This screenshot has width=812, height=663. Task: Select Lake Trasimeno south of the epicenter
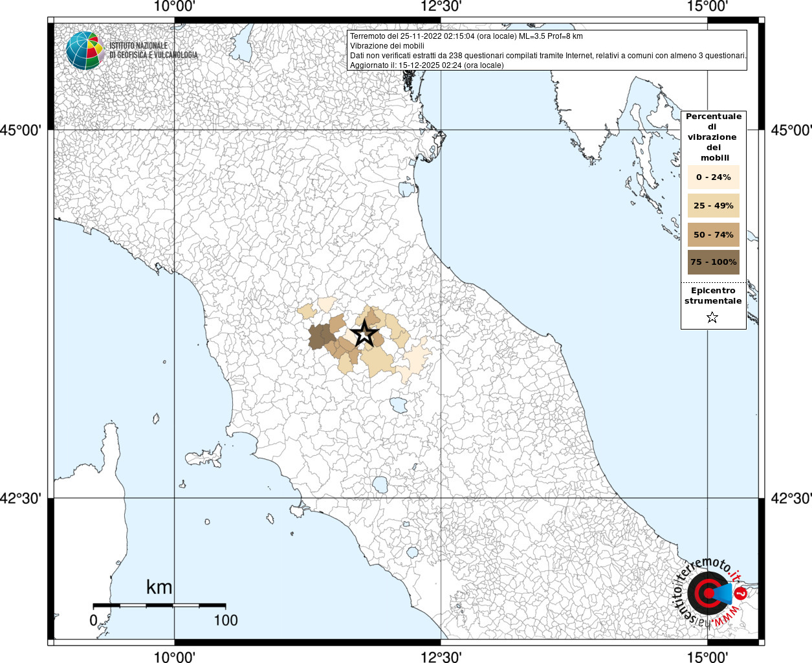point(399,406)
